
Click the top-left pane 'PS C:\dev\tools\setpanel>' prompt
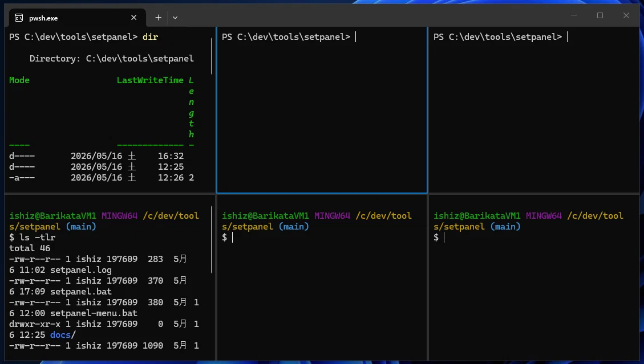pos(73,37)
